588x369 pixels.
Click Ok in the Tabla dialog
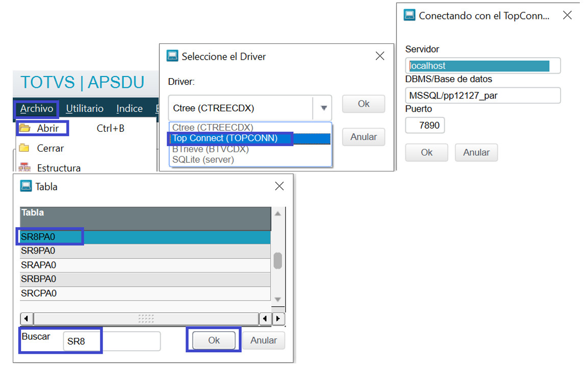[x=214, y=340]
